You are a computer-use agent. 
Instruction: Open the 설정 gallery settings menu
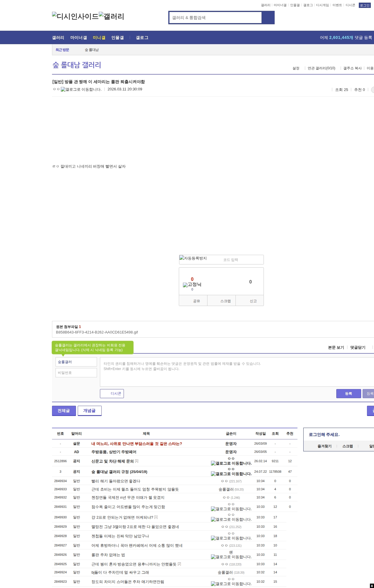click(x=296, y=68)
